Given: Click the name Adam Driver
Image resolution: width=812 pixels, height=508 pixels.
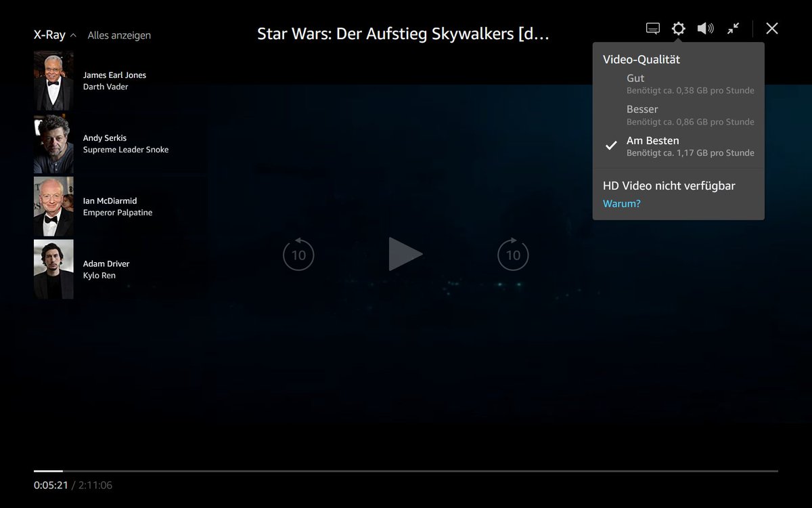Looking at the screenshot, I should point(106,264).
